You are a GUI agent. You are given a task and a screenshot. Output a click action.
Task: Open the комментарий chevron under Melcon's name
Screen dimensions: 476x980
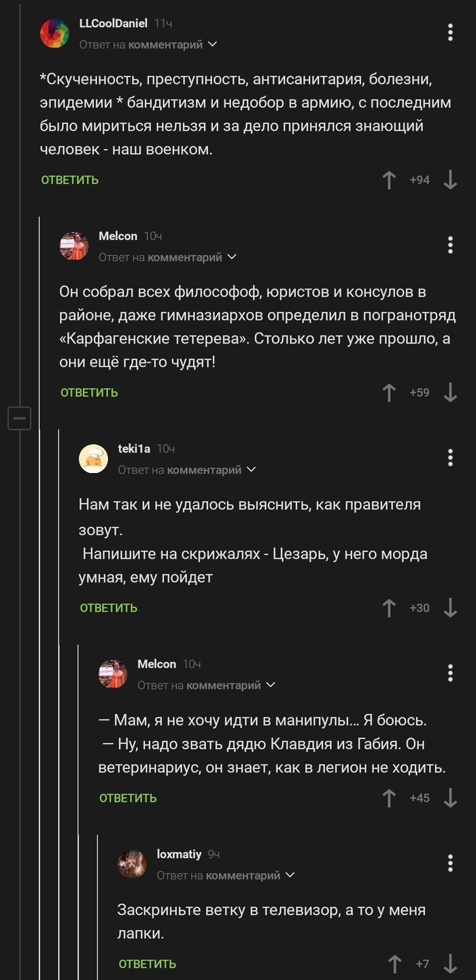click(233, 257)
